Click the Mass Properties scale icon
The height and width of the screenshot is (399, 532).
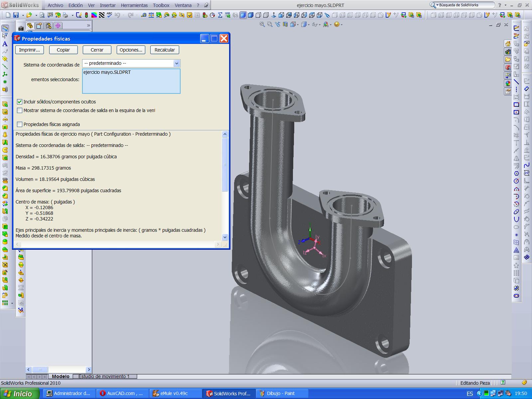(x=151, y=15)
